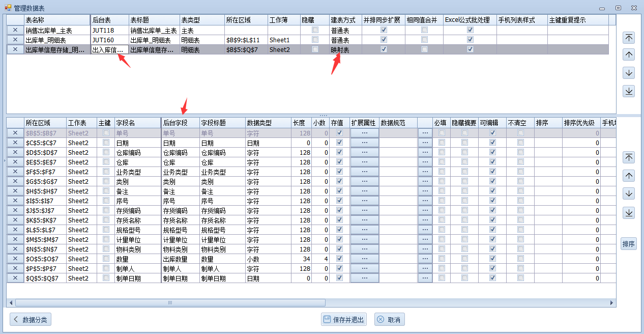Go back with 数据分类 button

tap(31, 320)
